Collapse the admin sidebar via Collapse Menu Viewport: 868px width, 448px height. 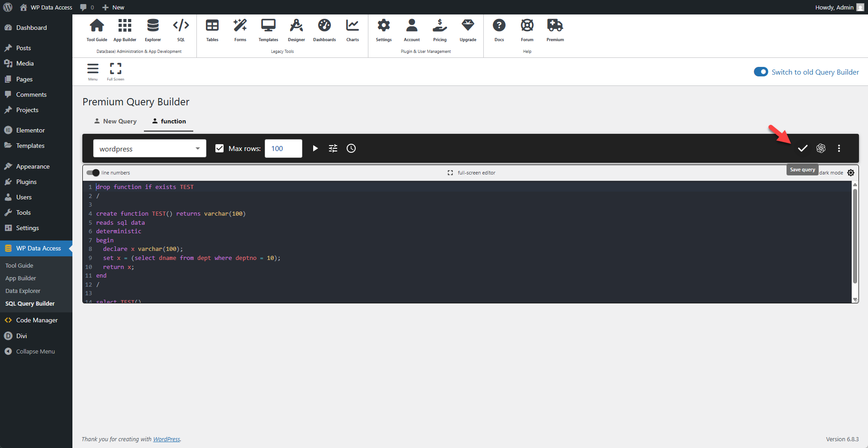[x=35, y=351]
